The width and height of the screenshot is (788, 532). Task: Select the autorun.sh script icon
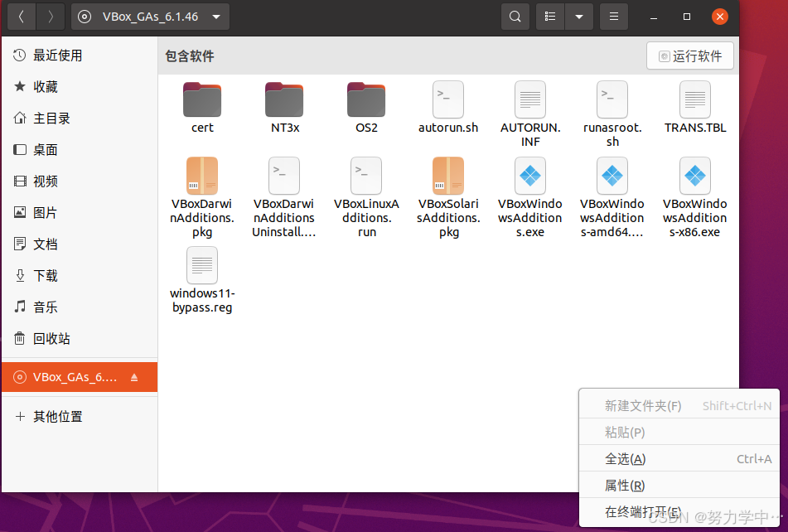448,99
